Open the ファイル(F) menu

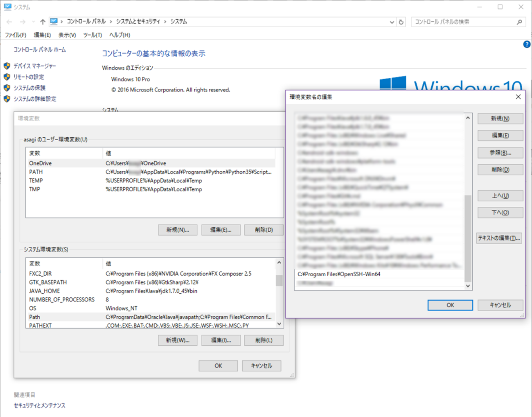tap(16, 35)
